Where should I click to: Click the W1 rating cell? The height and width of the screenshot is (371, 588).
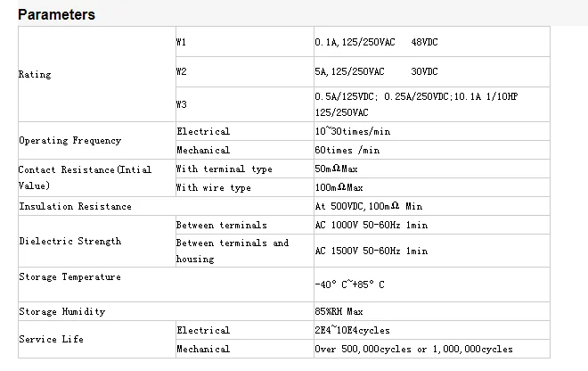coord(182,42)
